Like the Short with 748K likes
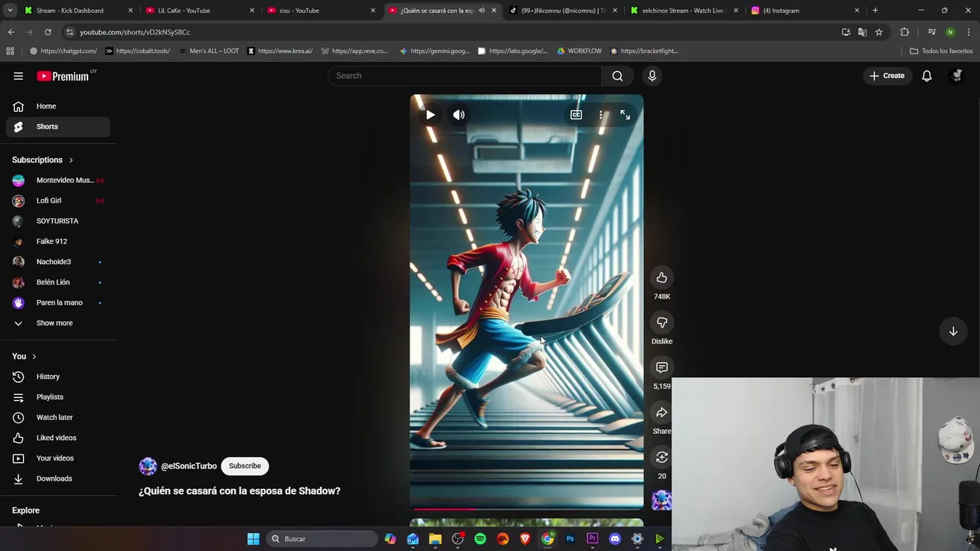 pyautogui.click(x=661, y=278)
